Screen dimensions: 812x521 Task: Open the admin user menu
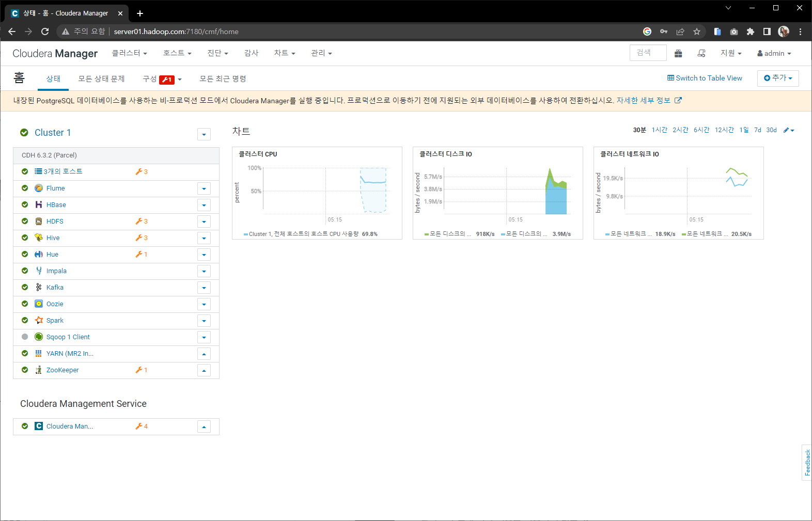[x=774, y=53]
